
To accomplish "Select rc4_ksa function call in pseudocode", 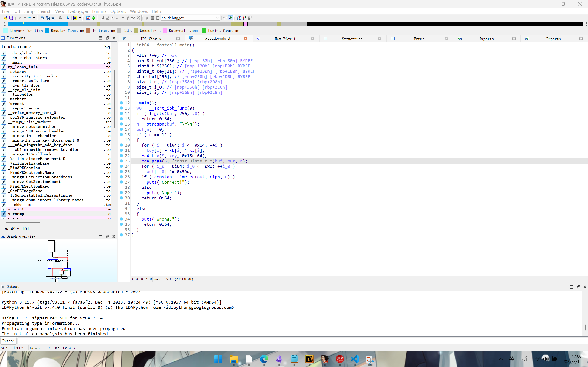I will pos(150,156).
